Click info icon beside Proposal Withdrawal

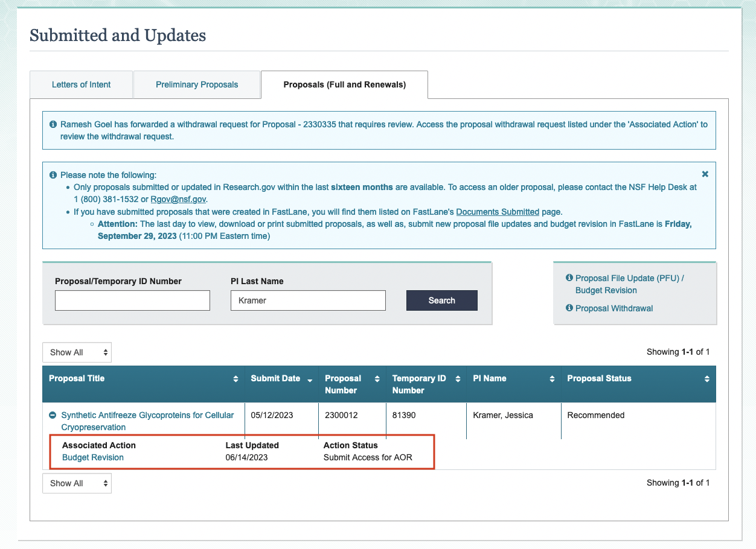tap(569, 308)
